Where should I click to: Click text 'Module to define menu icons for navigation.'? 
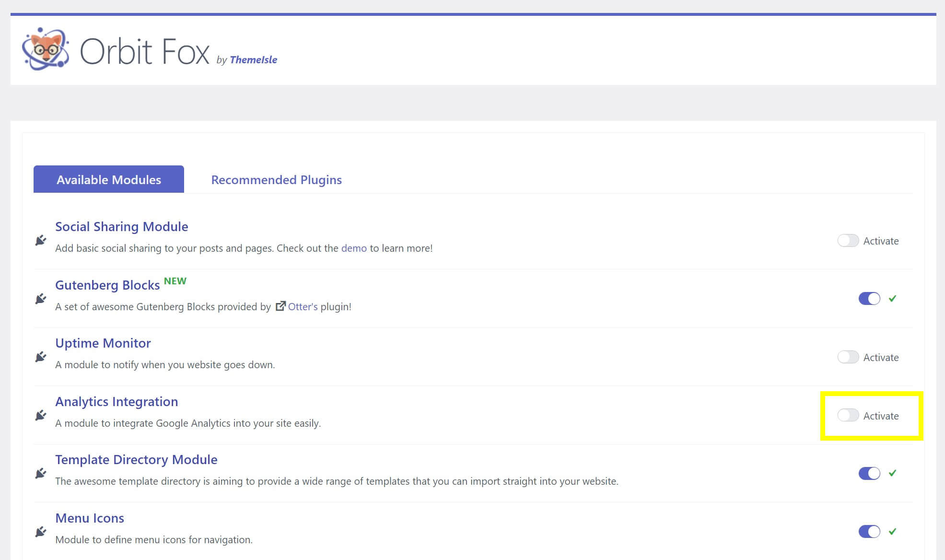pyautogui.click(x=154, y=540)
